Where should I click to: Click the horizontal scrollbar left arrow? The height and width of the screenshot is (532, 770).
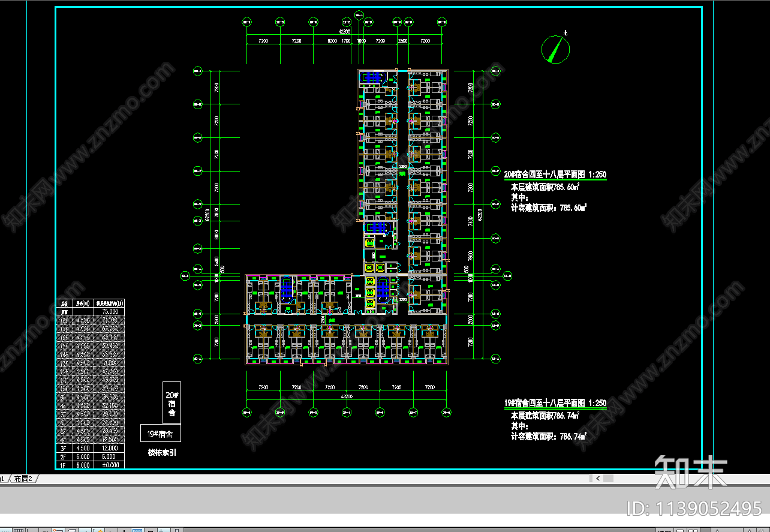click(x=598, y=478)
